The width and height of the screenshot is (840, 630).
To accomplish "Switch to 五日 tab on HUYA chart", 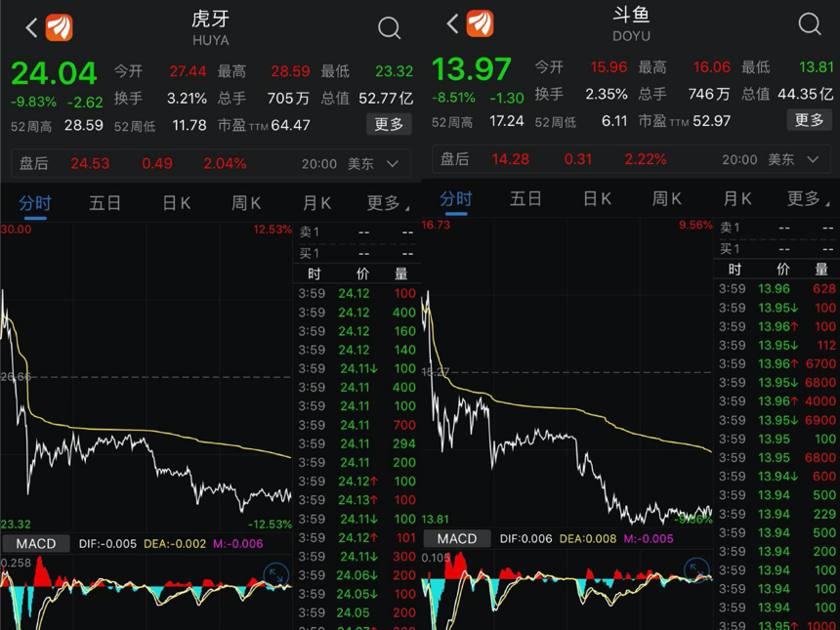I will pyautogui.click(x=105, y=203).
